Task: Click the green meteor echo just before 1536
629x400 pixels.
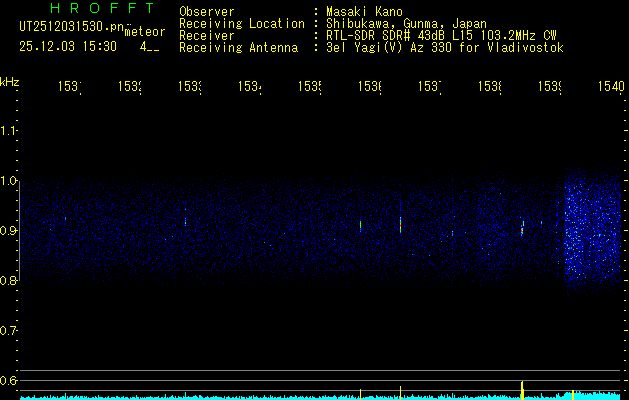Action: click(x=360, y=225)
